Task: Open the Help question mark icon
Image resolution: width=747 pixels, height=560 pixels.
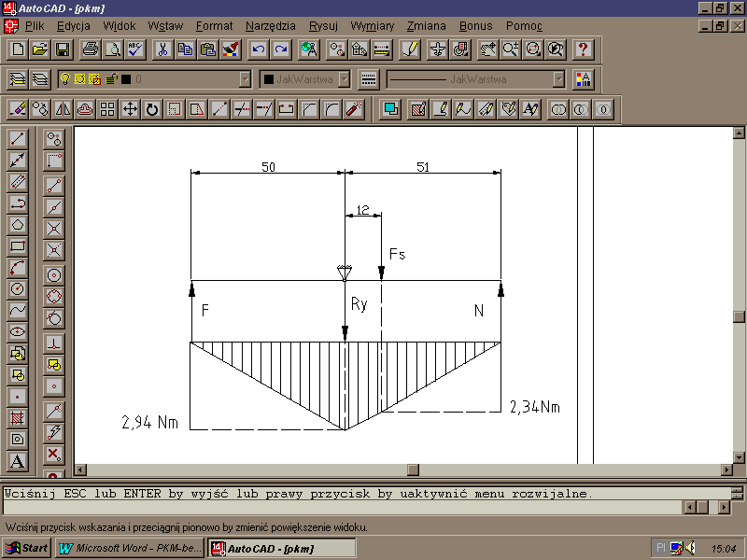Action: point(583,49)
